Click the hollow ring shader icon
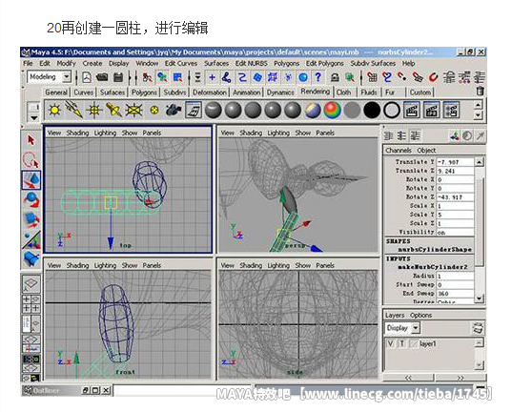The width and height of the screenshot is (532, 412). click(x=392, y=111)
